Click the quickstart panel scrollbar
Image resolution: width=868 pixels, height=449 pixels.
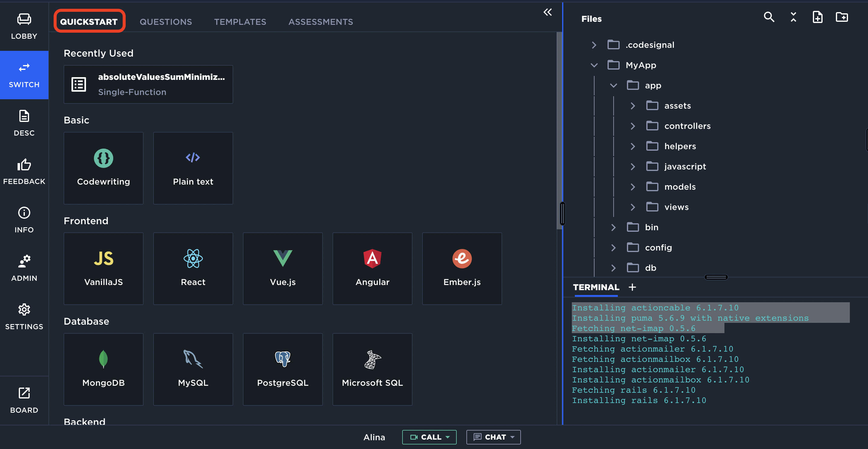[x=559, y=131]
